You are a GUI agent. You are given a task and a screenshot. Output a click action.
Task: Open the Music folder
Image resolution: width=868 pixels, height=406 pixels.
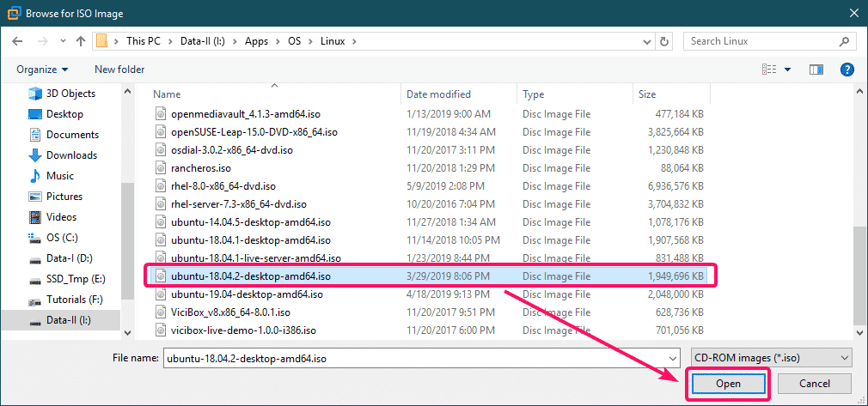click(51, 176)
